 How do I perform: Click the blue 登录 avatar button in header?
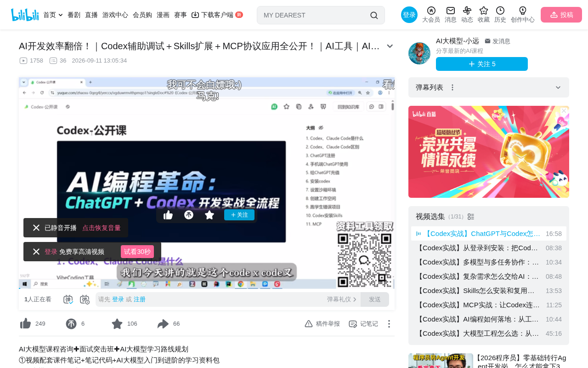point(409,15)
